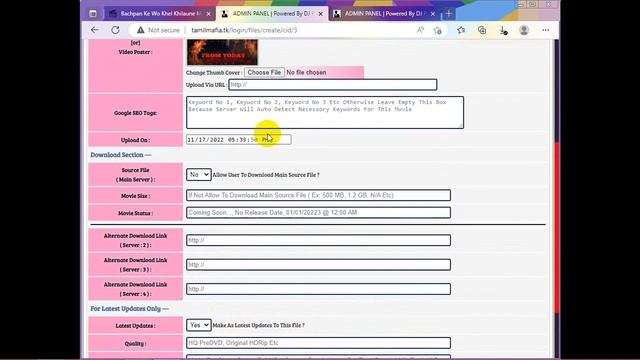The image size is (640, 360).
Task: Open the Collections icon
Action: point(482,30)
